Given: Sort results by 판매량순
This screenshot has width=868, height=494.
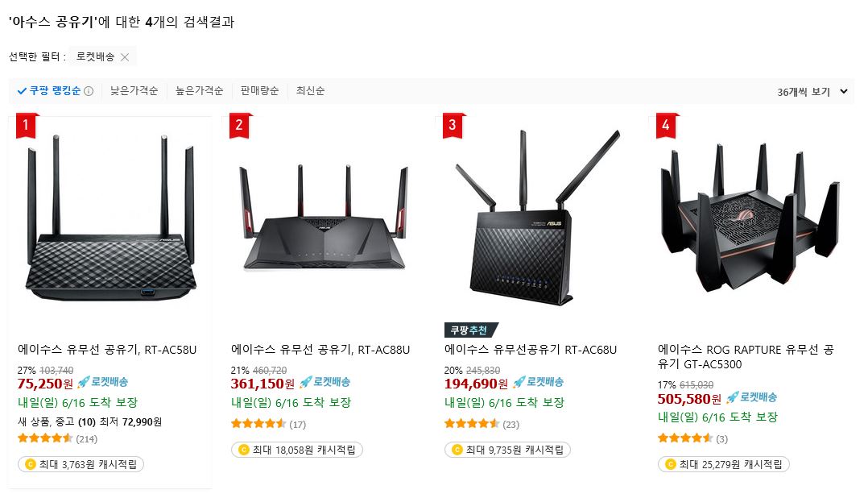Looking at the screenshot, I should point(259,91).
